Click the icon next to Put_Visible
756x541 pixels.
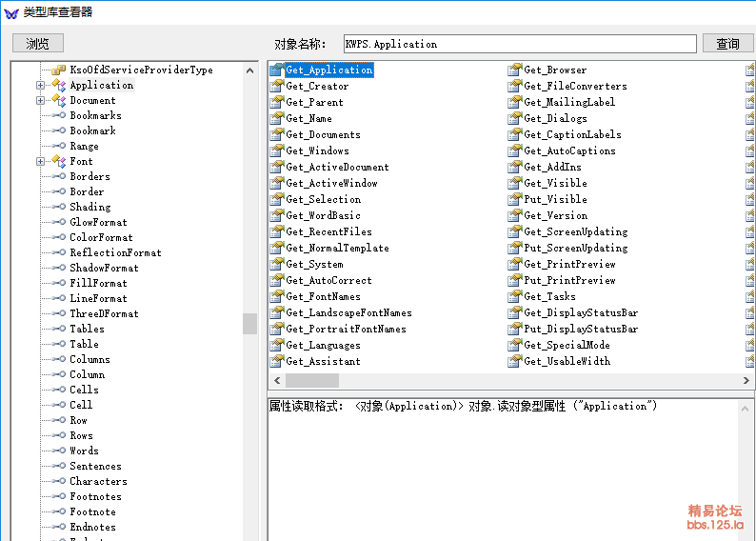(515, 199)
